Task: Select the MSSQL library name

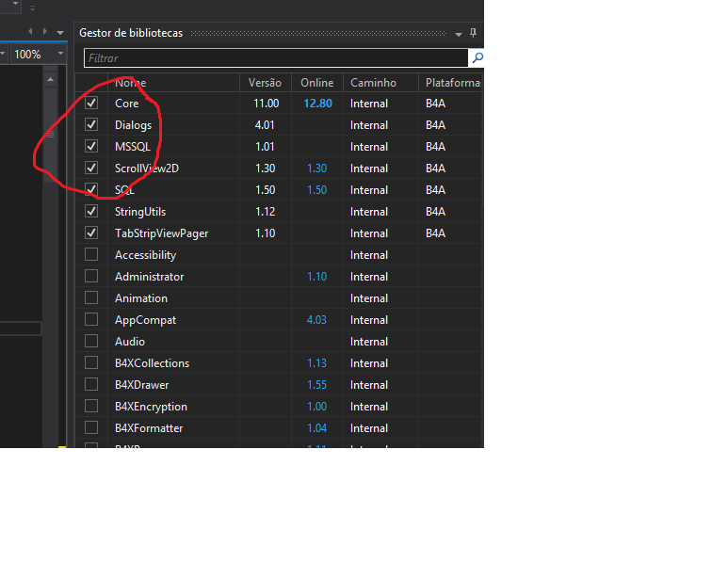Action: pos(133,147)
